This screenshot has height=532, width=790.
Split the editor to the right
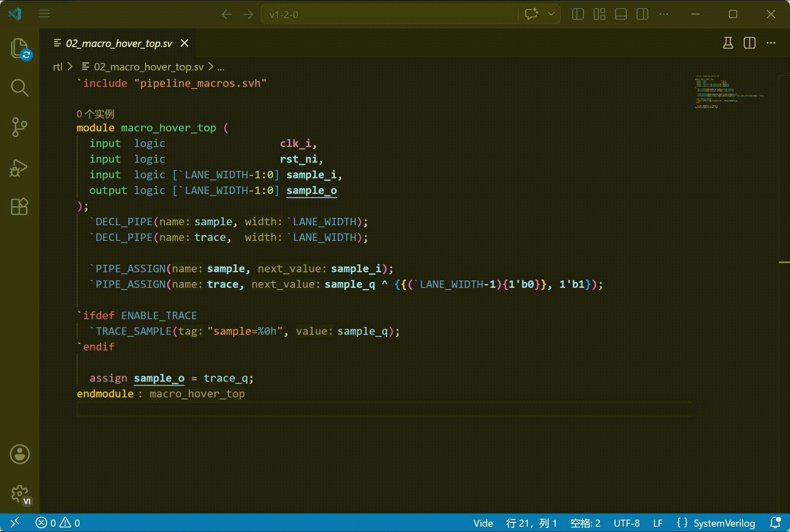tap(750, 43)
